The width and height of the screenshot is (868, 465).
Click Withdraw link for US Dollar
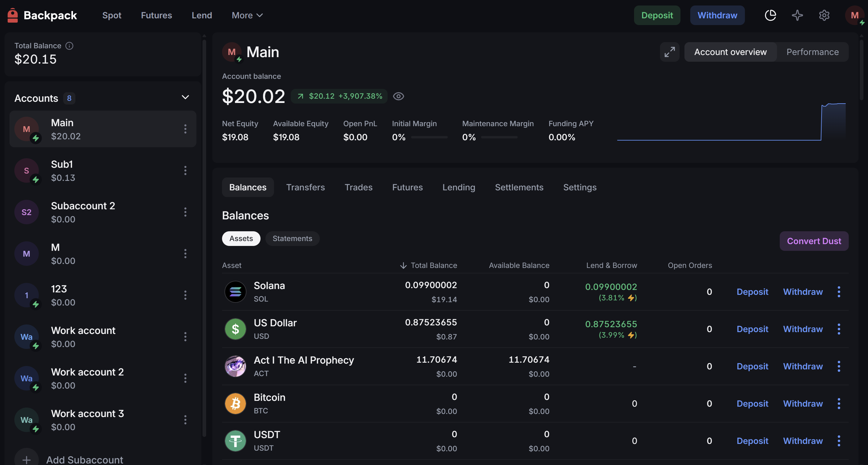pos(803,329)
